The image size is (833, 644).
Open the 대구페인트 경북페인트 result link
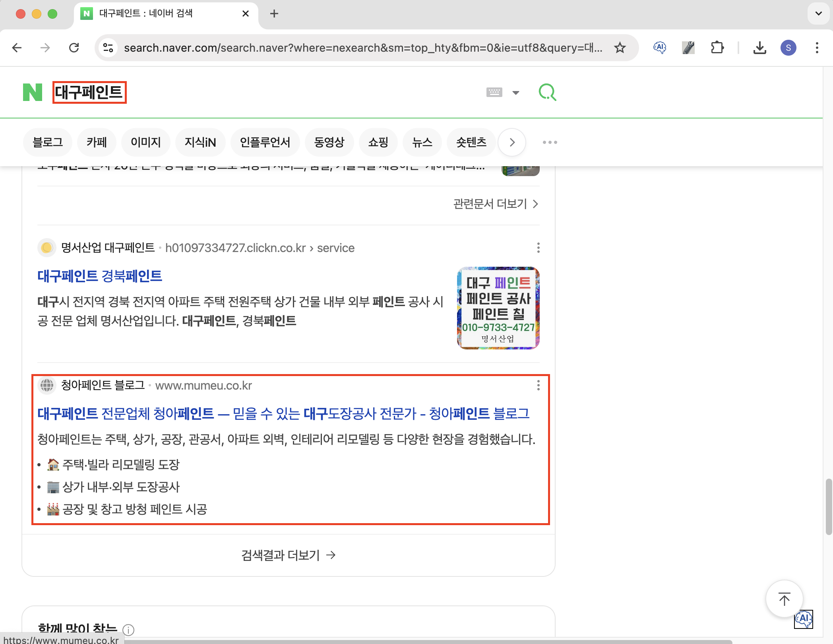[x=100, y=275]
